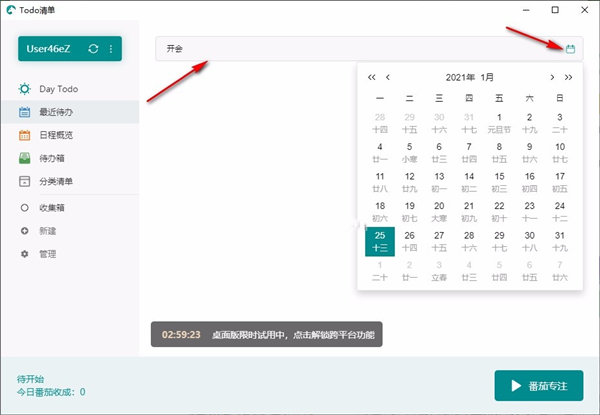Click the trial notice to unlock cross-platform
Viewport: 600px width, 415px height.
click(x=267, y=335)
